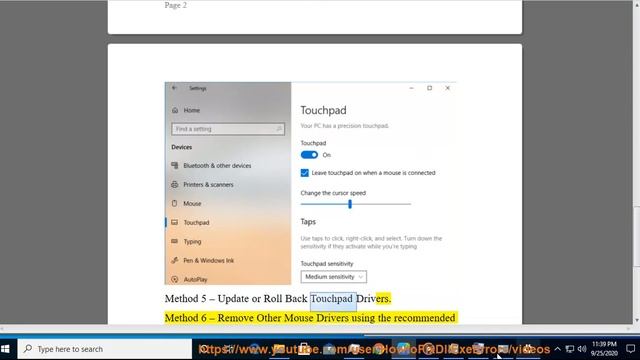Click the mouse icon in sidebar
Image resolution: width=640 pixels, height=360 pixels.
pyautogui.click(x=175, y=203)
